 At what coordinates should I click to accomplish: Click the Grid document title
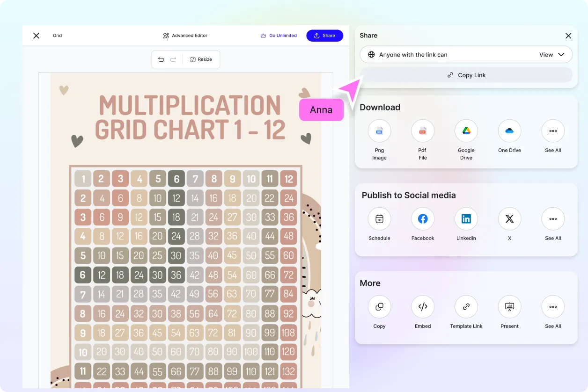coord(57,36)
